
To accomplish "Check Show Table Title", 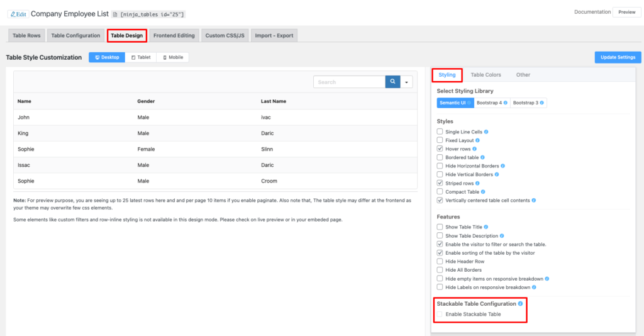I will (x=440, y=227).
